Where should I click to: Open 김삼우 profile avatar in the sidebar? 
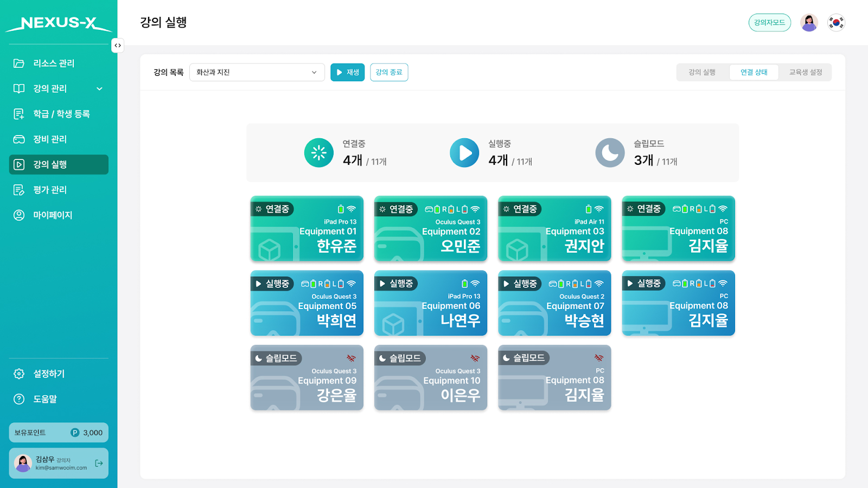click(x=23, y=463)
